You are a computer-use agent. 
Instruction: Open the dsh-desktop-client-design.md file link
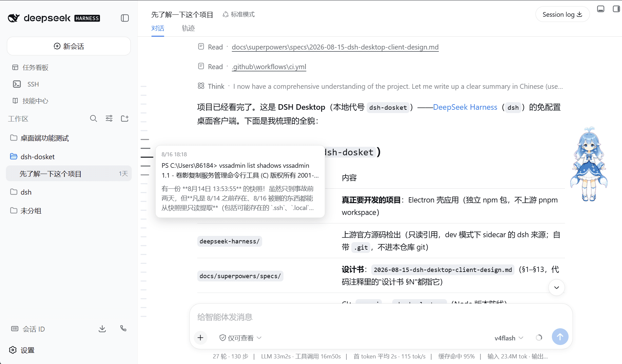(335, 47)
